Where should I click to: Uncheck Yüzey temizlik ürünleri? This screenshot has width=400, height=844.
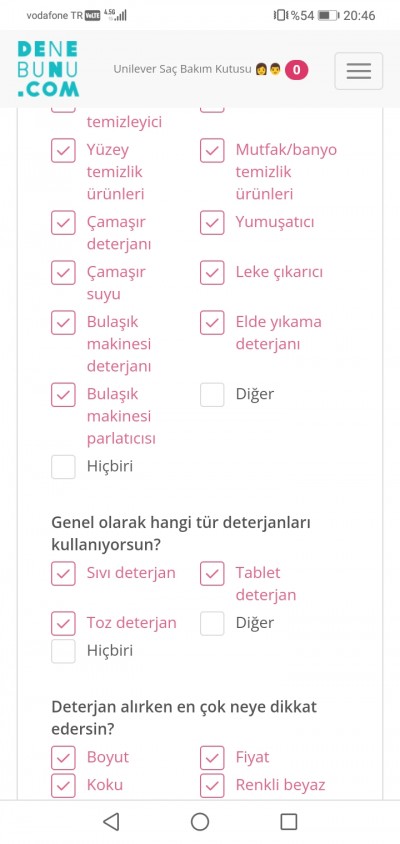[x=63, y=150]
